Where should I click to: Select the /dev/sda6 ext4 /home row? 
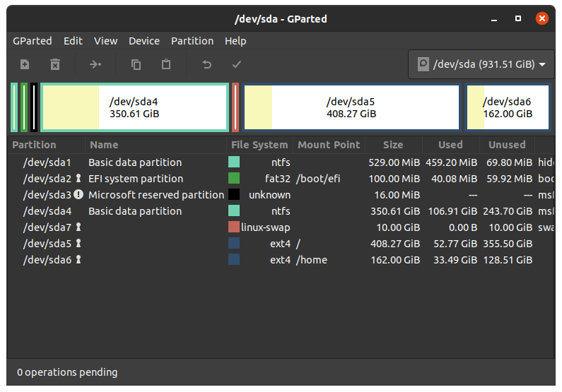click(283, 260)
